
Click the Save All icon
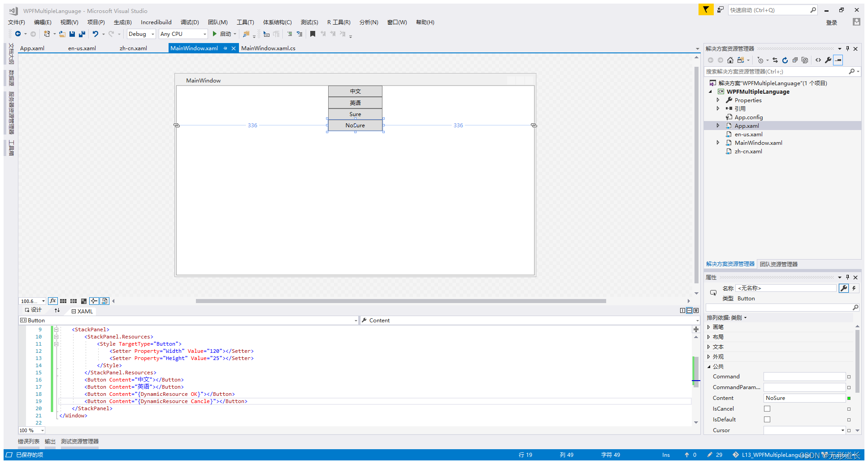click(x=82, y=34)
